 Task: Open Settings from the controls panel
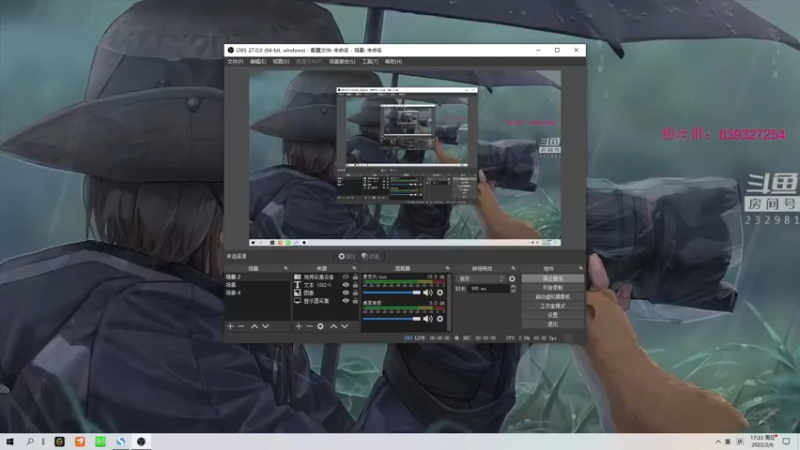(x=553, y=315)
